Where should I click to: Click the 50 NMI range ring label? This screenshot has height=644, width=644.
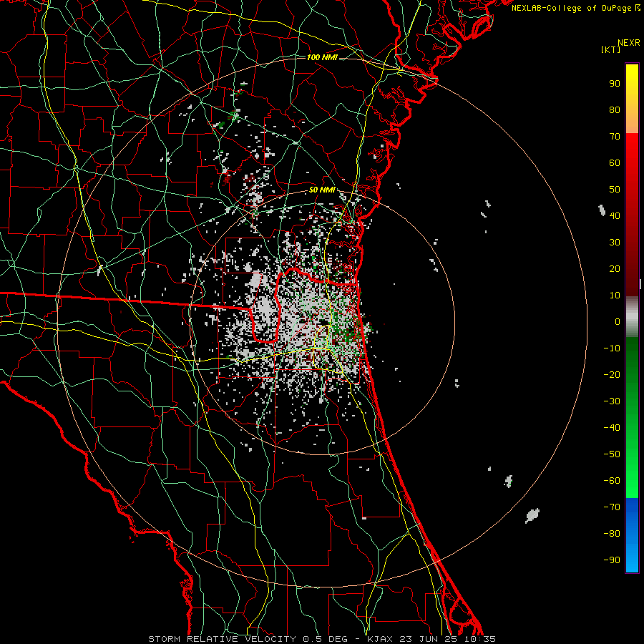pyautogui.click(x=322, y=190)
